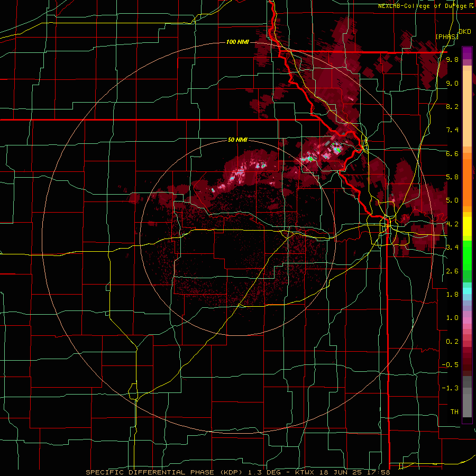Click the "50 NMI" range ring label

237,140
